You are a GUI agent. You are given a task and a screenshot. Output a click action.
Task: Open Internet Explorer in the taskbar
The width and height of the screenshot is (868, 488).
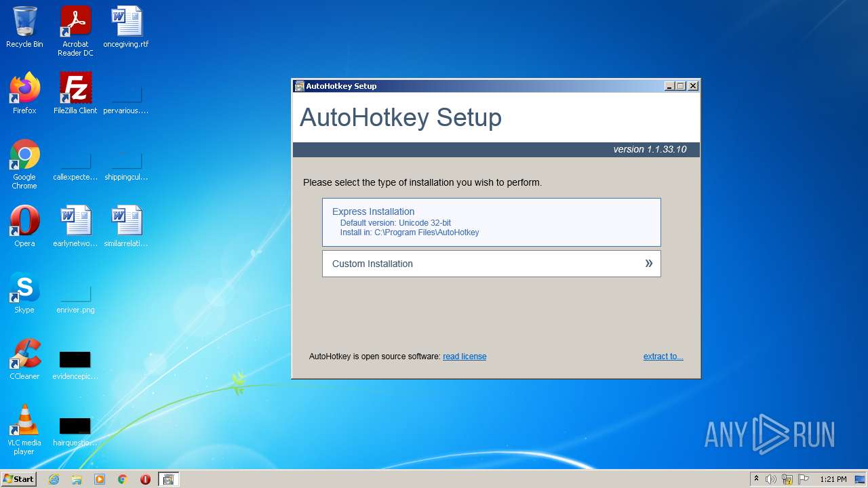tap(54, 479)
